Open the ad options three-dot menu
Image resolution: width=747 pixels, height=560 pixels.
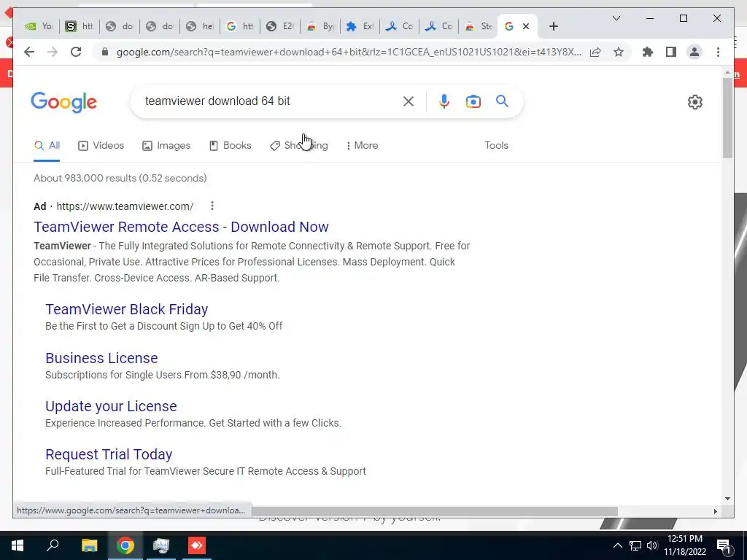pos(212,206)
